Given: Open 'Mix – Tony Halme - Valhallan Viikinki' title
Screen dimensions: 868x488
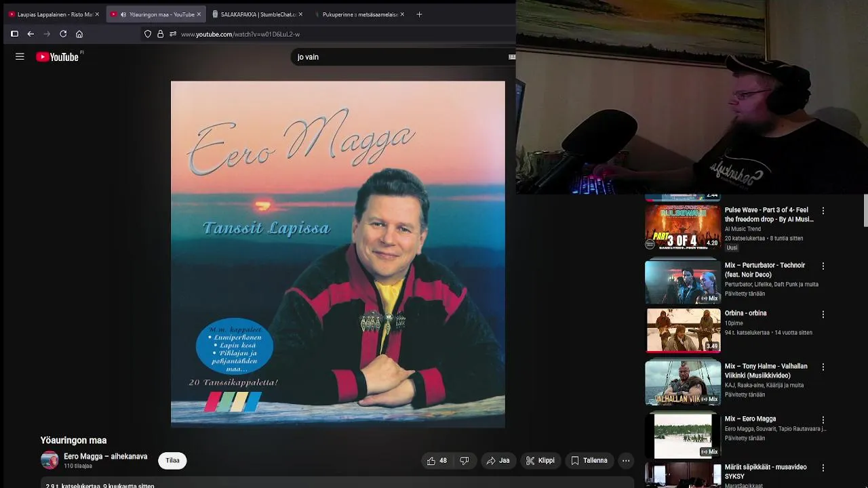Looking at the screenshot, I should [766, 371].
